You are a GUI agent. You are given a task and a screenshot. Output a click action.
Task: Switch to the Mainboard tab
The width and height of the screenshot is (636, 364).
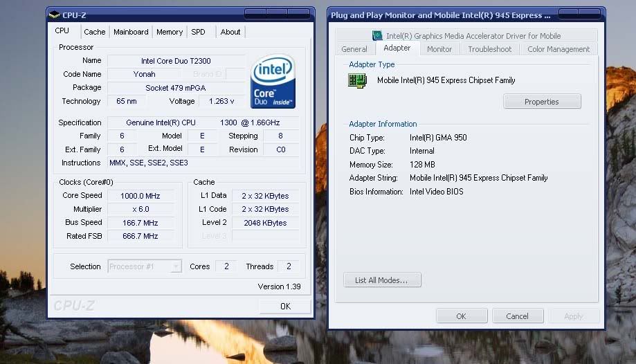[131, 32]
